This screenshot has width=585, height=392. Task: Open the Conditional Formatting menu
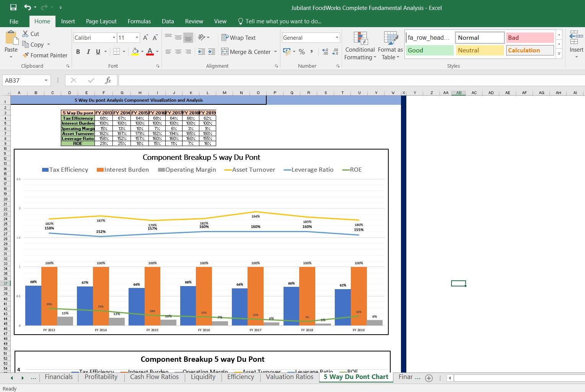click(360, 46)
